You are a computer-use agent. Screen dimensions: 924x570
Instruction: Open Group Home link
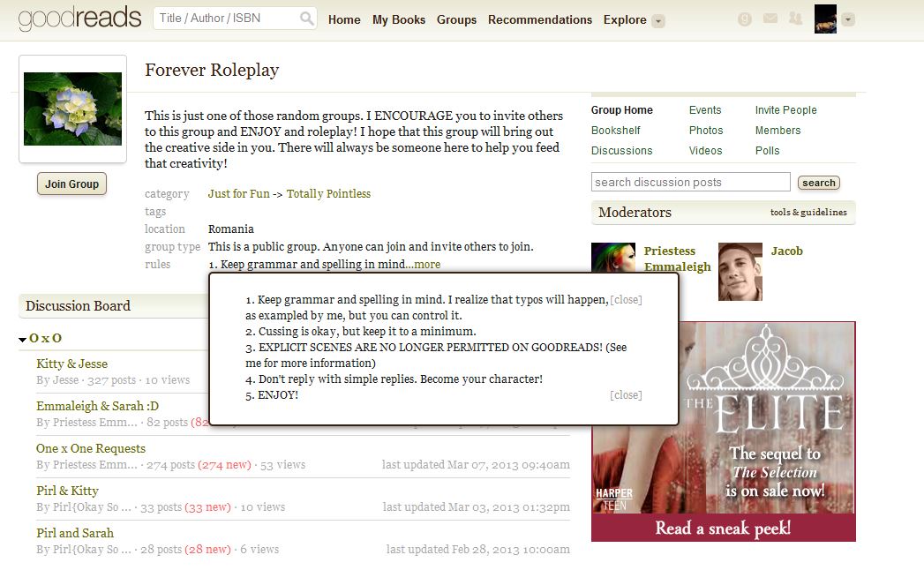621,110
